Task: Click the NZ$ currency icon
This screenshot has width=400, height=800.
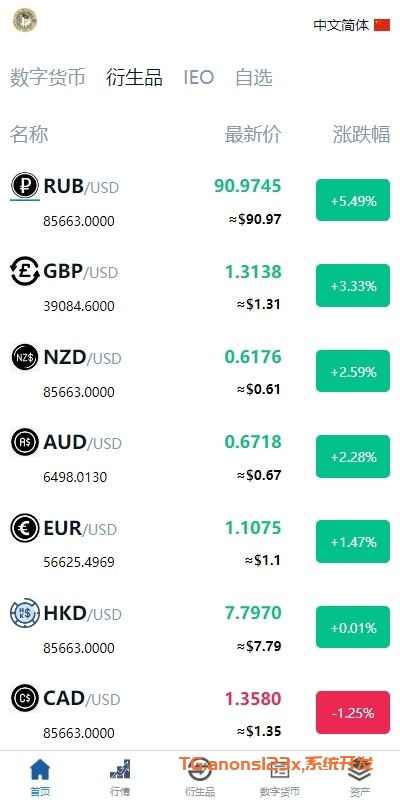Action: pyautogui.click(x=24, y=357)
